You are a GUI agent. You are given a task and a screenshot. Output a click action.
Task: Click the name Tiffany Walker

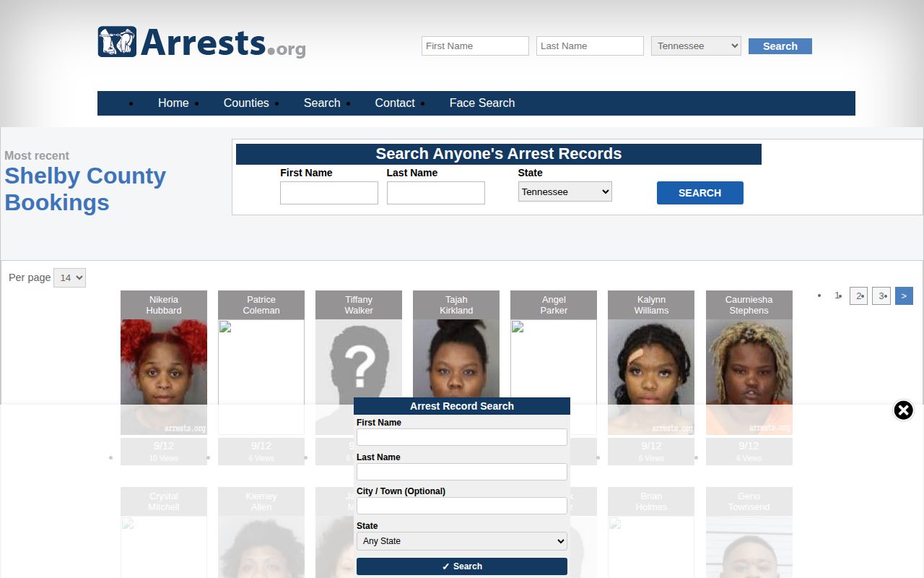tap(359, 305)
